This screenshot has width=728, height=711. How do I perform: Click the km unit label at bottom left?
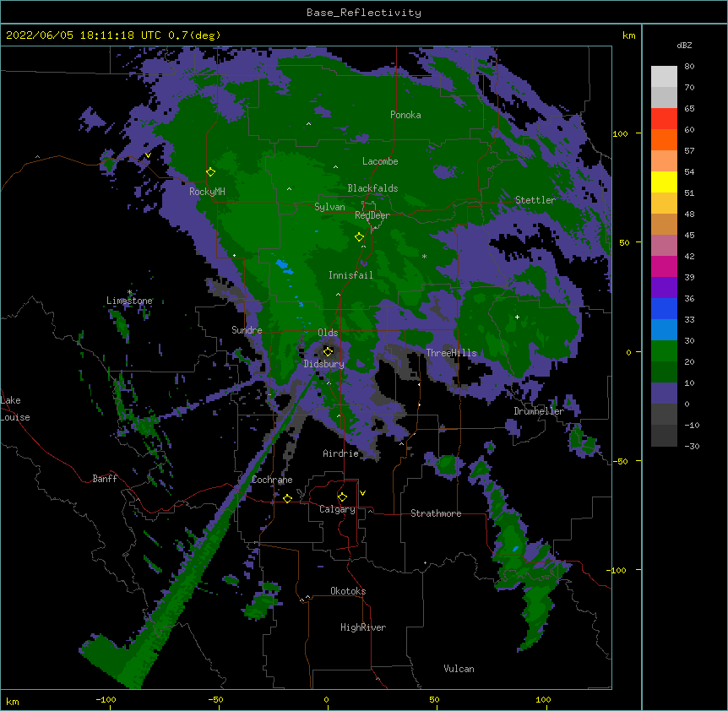pyautogui.click(x=13, y=701)
